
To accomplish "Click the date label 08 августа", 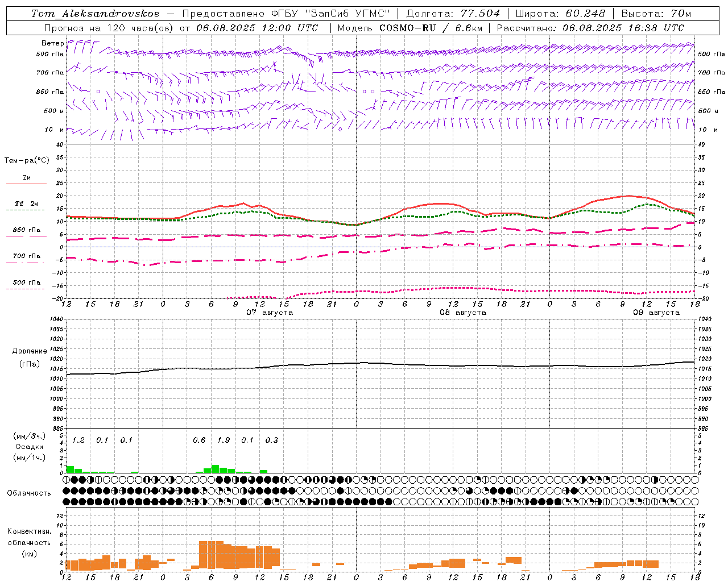I will tap(462, 313).
